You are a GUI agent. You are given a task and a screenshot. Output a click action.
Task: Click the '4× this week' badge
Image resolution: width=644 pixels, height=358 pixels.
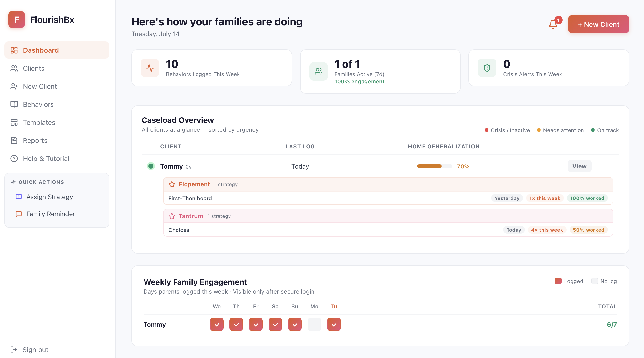coord(547,230)
